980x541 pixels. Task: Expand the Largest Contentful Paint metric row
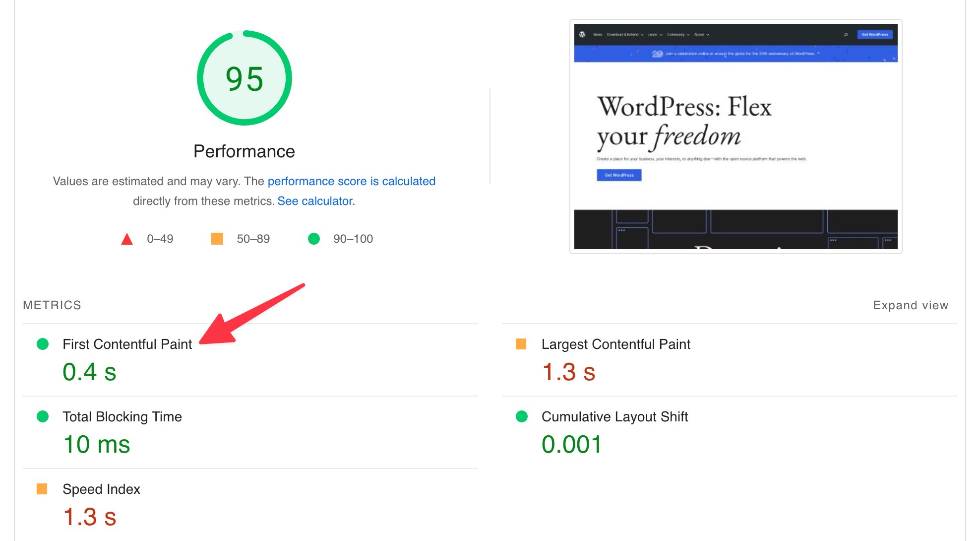click(x=615, y=344)
